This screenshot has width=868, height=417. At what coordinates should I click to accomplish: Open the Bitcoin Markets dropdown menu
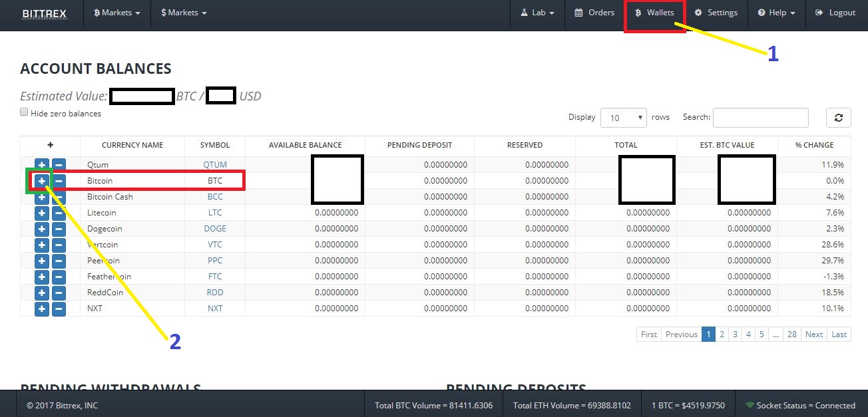(x=117, y=13)
